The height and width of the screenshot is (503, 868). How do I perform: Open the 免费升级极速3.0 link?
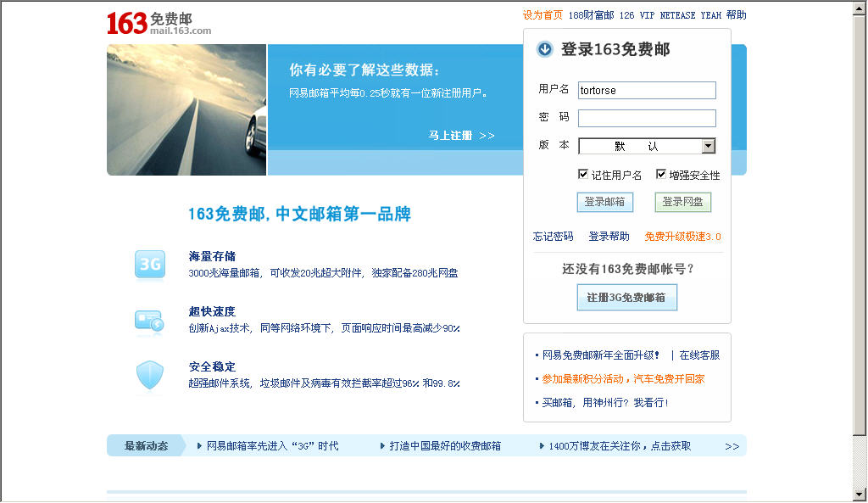coord(682,237)
